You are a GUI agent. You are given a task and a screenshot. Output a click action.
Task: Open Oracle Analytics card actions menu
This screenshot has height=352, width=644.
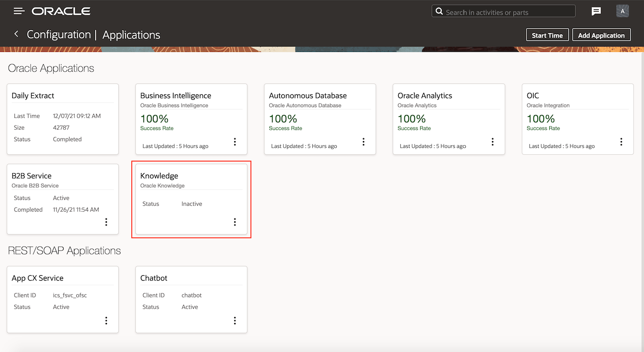[492, 142]
